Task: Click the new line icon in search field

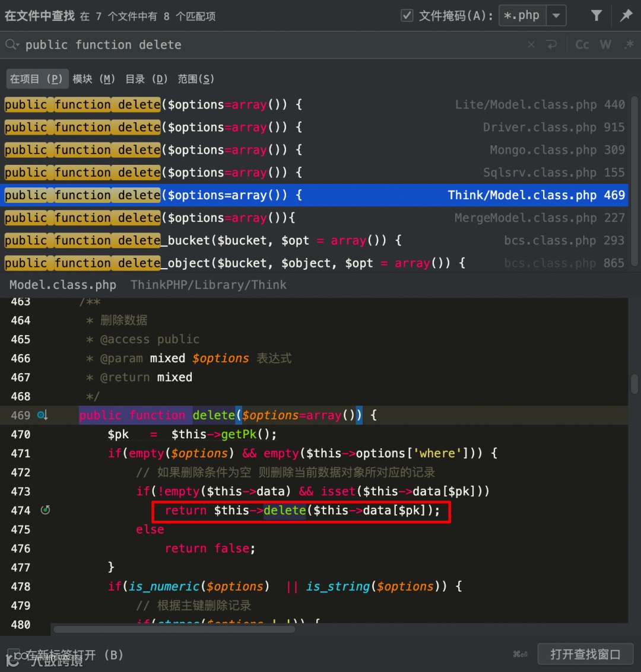Action: [x=551, y=44]
